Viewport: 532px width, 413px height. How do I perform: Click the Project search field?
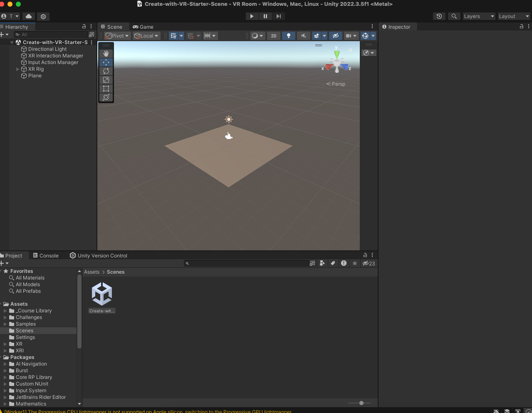point(247,263)
